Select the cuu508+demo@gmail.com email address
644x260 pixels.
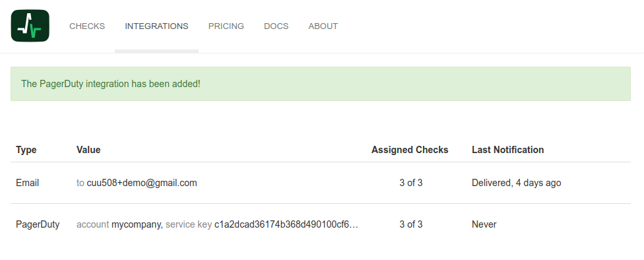(x=142, y=183)
